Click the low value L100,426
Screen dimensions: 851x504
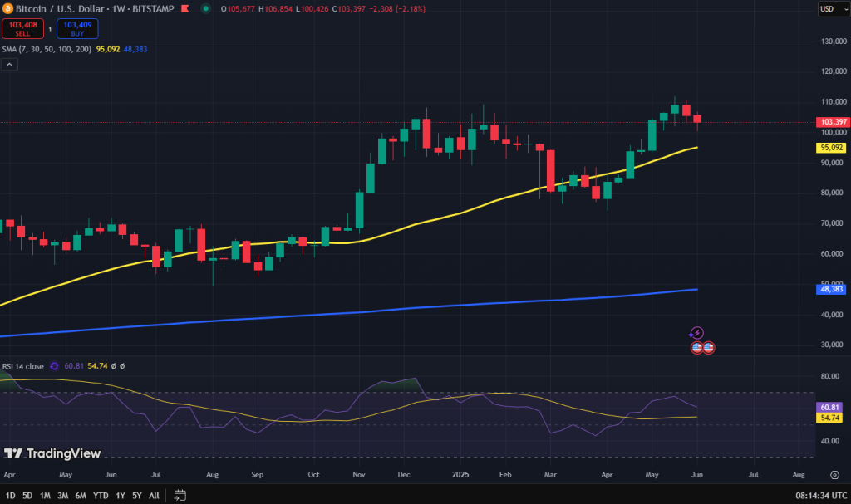pos(312,8)
